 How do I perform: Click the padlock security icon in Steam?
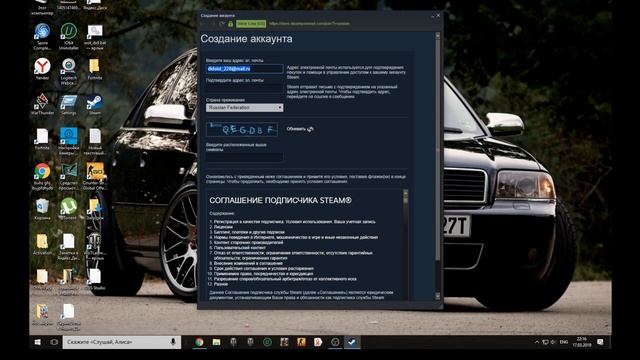coord(231,24)
